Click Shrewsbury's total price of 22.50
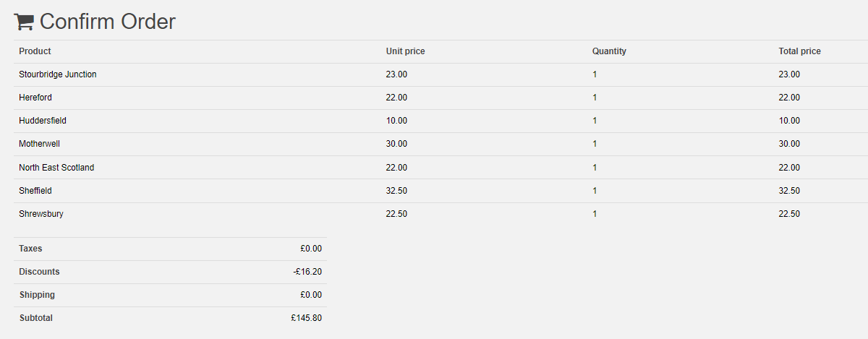The image size is (868, 339). tap(789, 214)
